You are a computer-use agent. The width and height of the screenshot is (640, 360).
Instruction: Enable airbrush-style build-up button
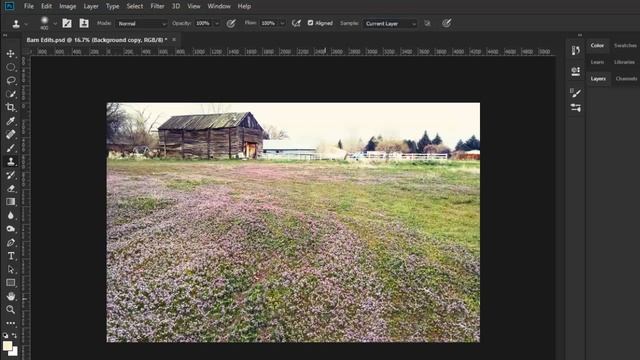coord(296,23)
